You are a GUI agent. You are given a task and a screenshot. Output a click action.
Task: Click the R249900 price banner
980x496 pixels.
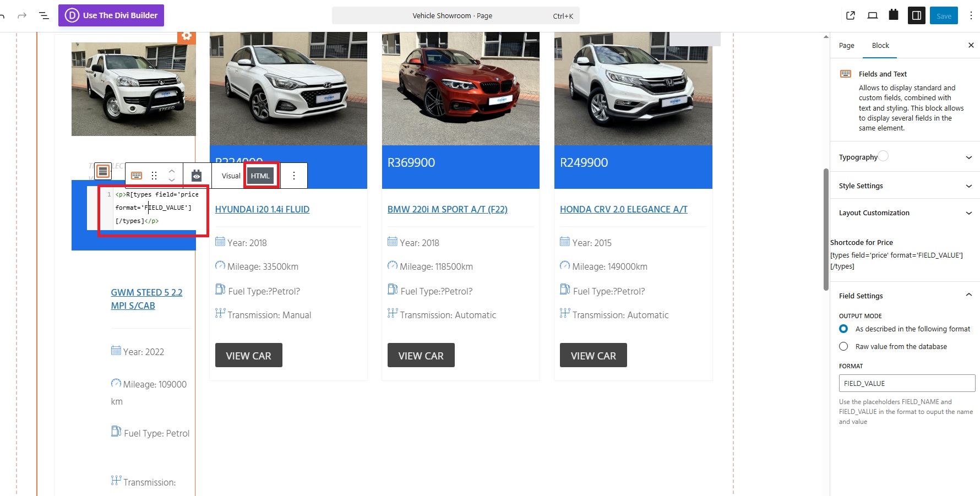[x=633, y=167]
